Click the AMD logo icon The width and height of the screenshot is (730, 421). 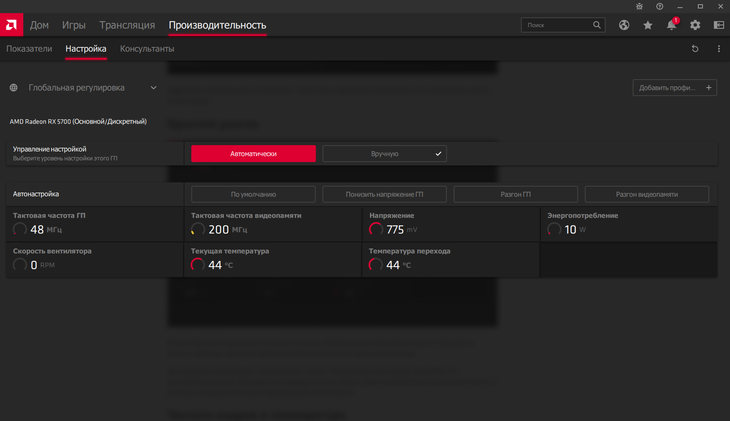(11, 25)
